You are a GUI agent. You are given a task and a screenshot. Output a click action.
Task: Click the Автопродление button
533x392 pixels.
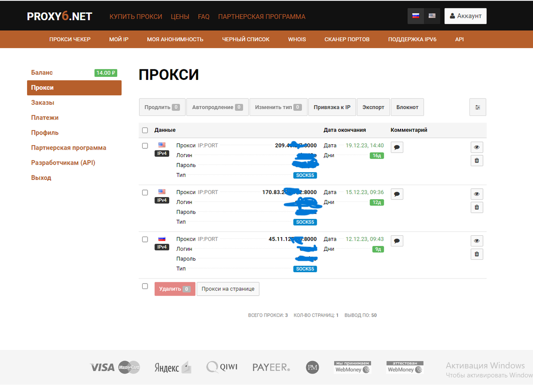point(218,107)
